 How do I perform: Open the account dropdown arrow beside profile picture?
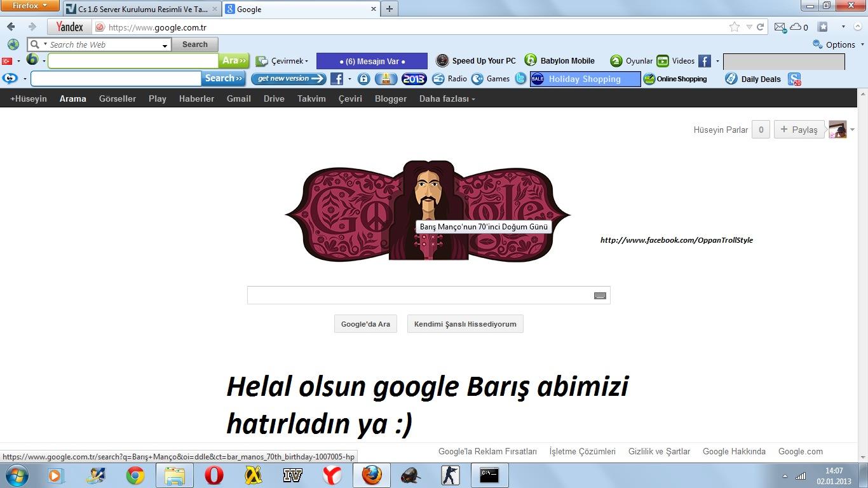[852, 130]
